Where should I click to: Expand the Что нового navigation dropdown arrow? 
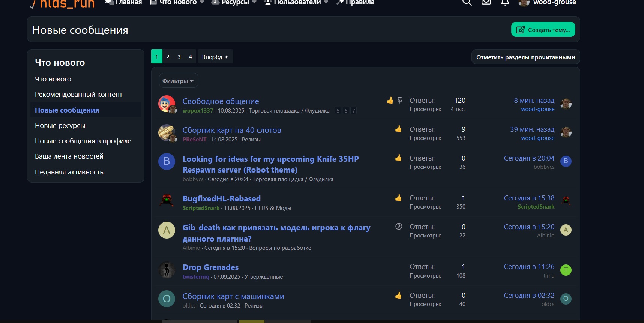[x=202, y=2]
